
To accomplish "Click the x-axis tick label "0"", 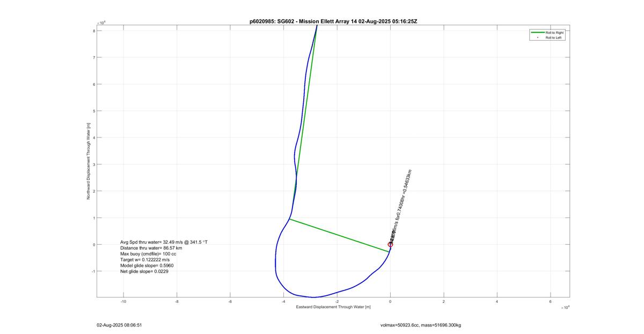I will pyautogui.click(x=391, y=302).
